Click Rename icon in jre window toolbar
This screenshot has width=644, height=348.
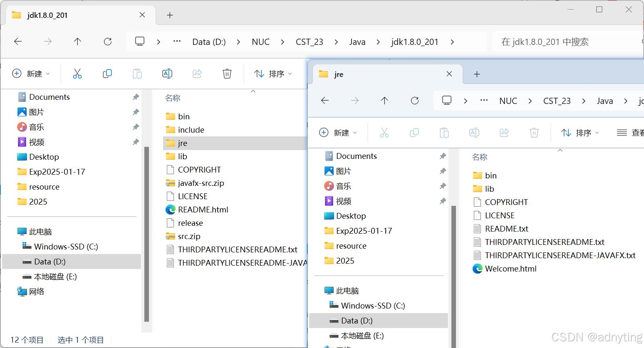tap(474, 133)
